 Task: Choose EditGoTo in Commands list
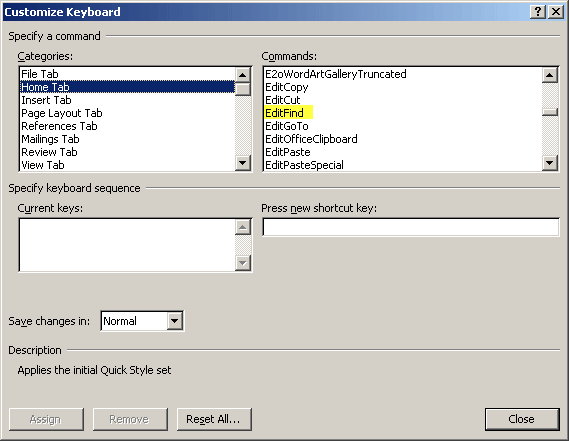coord(287,126)
